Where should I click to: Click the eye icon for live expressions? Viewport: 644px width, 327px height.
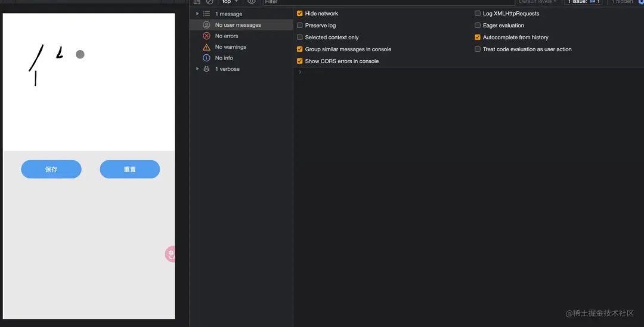click(x=252, y=2)
